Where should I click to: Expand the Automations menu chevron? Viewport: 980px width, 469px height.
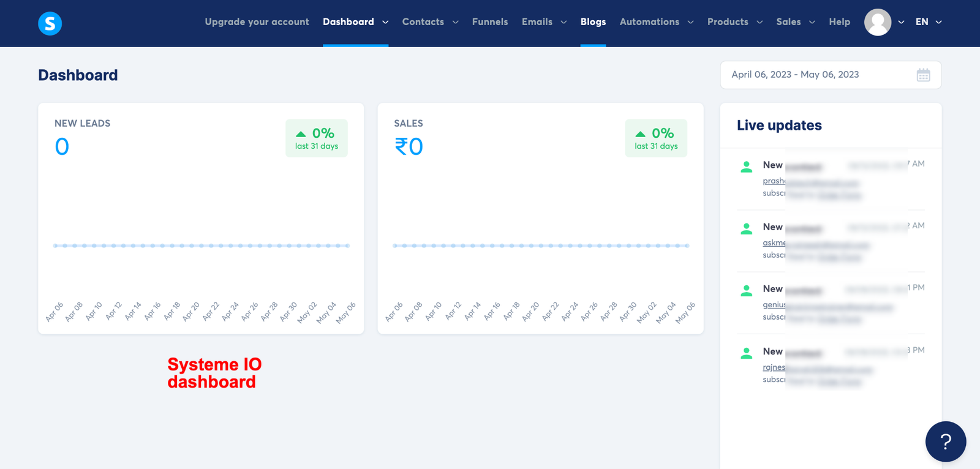(x=690, y=22)
